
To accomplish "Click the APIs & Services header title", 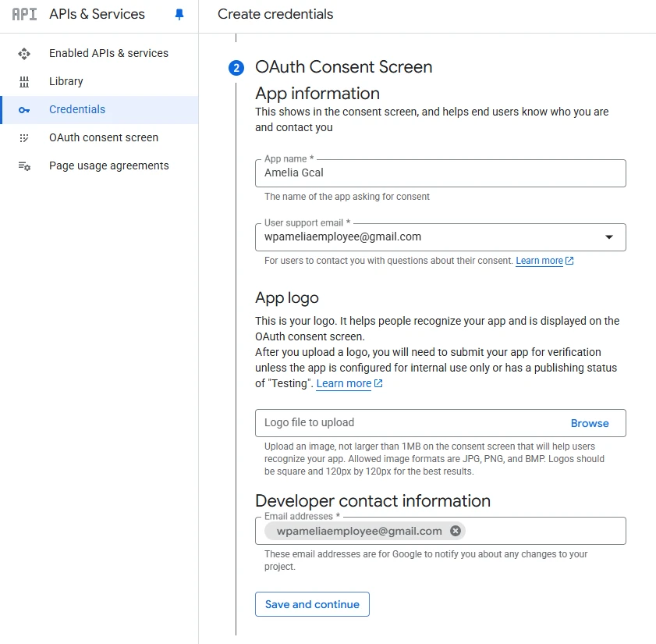I will (x=97, y=14).
